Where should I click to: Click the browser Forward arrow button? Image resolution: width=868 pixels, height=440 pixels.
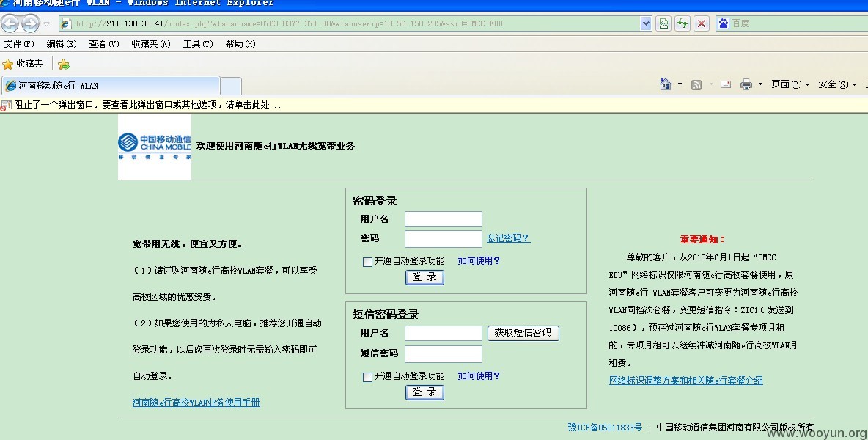tap(30, 23)
